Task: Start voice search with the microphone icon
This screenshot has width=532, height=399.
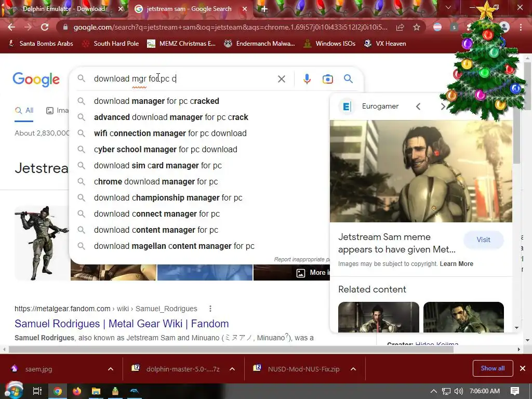Action: 307,79
